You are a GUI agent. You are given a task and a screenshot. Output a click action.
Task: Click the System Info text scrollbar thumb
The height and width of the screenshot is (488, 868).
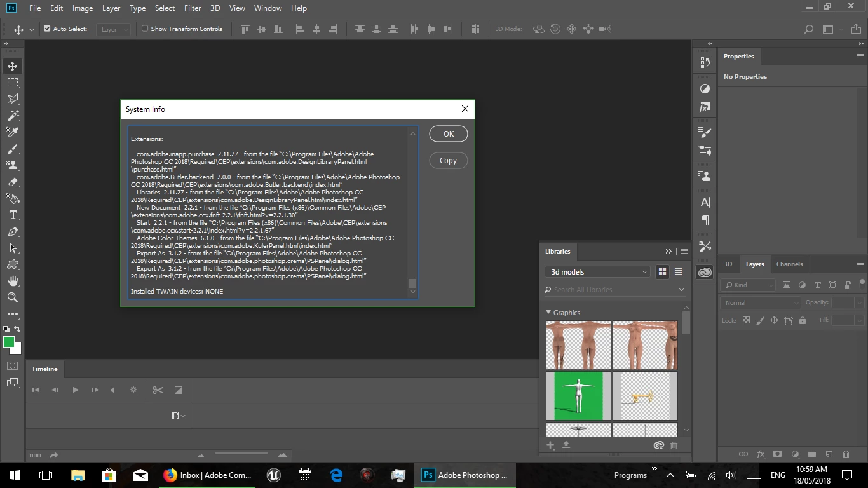tap(412, 283)
